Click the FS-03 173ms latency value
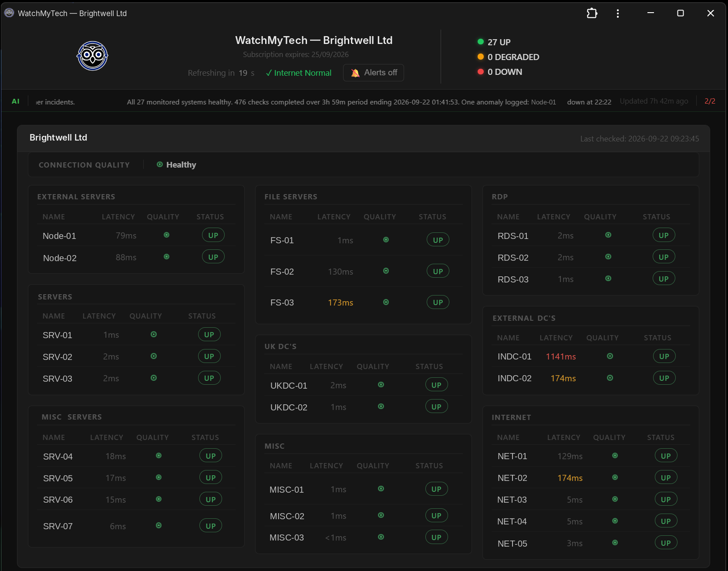 tap(340, 302)
